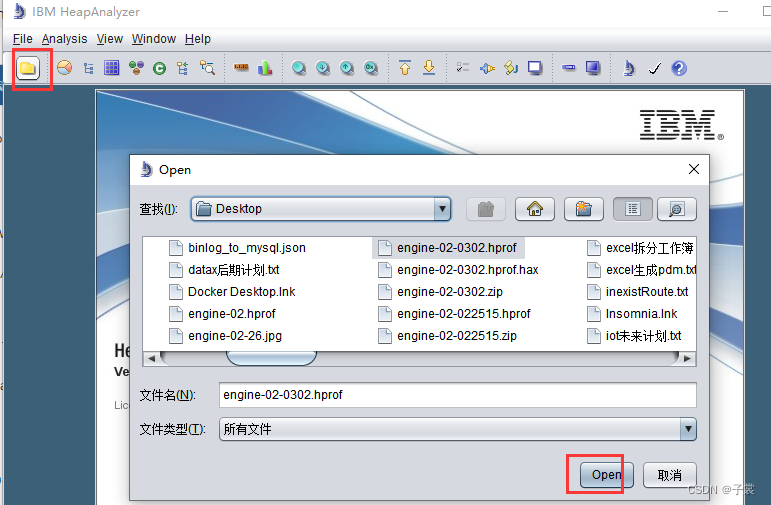The height and width of the screenshot is (505, 771).
Task: Click the yellow up arrow toolbar icon
Action: [x=405, y=68]
